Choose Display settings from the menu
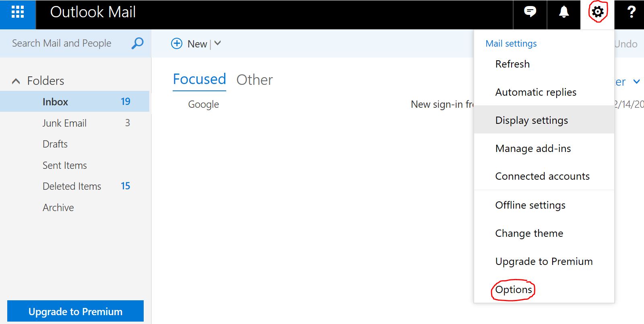644x324 pixels. coord(531,120)
